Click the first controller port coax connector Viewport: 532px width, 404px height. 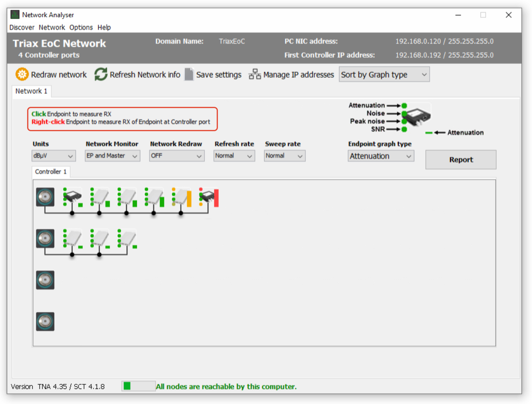(x=45, y=197)
